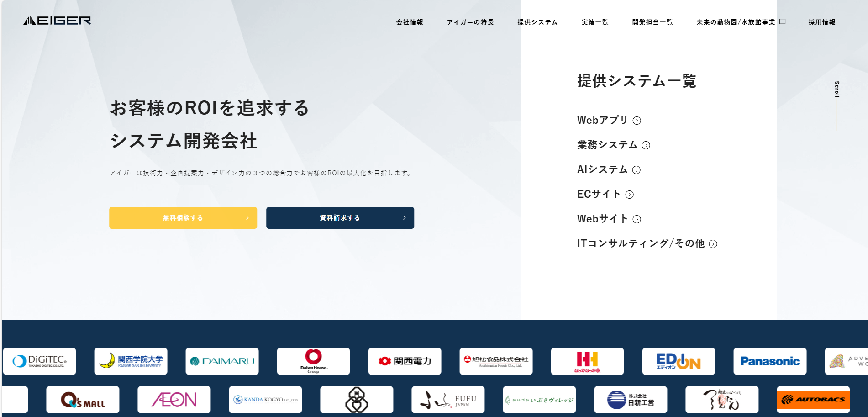Screen dimensions: 868x417
Task: Click the external window icon beside 水族館事業
Action: 782,22
